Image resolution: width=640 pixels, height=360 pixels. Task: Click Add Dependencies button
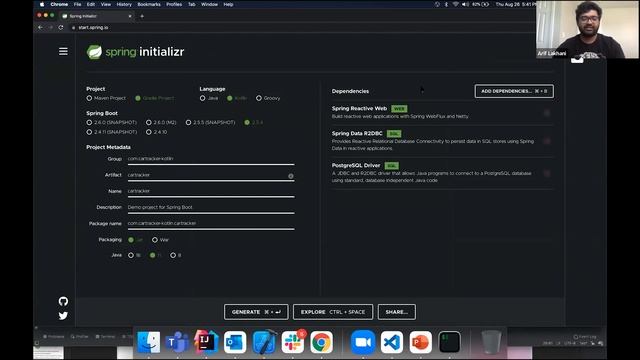514,91
